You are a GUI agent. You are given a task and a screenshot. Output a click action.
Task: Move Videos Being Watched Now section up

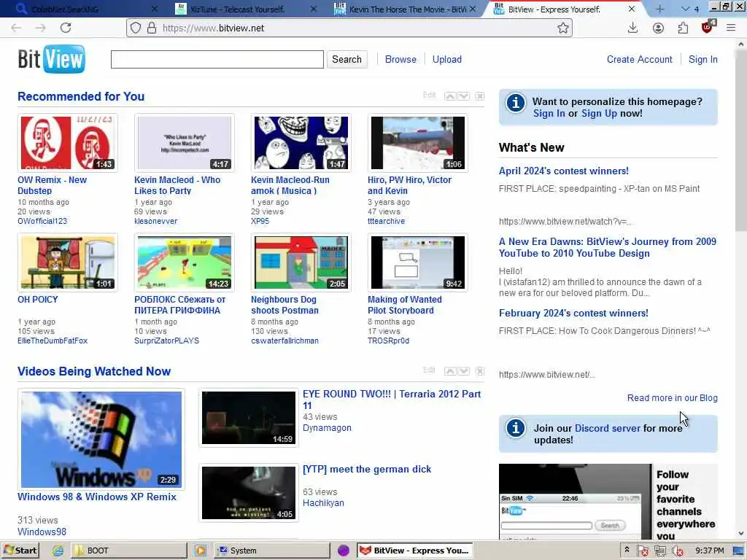point(449,371)
